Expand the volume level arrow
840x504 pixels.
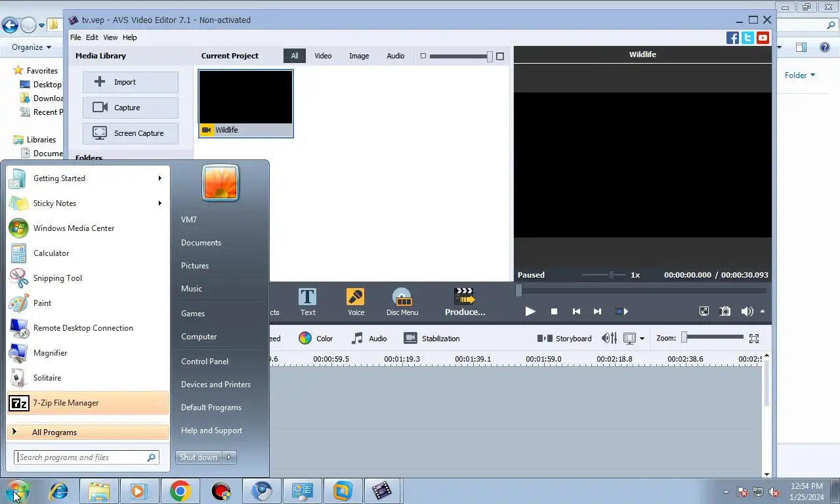[x=763, y=312]
